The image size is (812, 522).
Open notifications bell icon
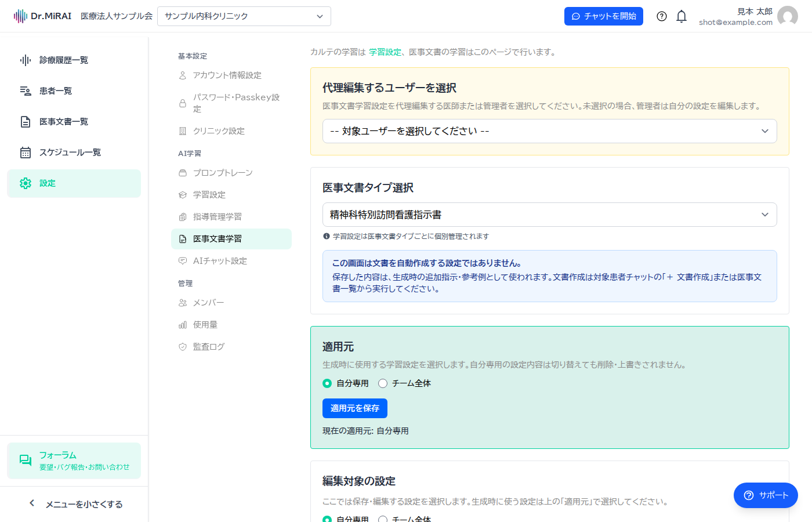tap(681, 16)
